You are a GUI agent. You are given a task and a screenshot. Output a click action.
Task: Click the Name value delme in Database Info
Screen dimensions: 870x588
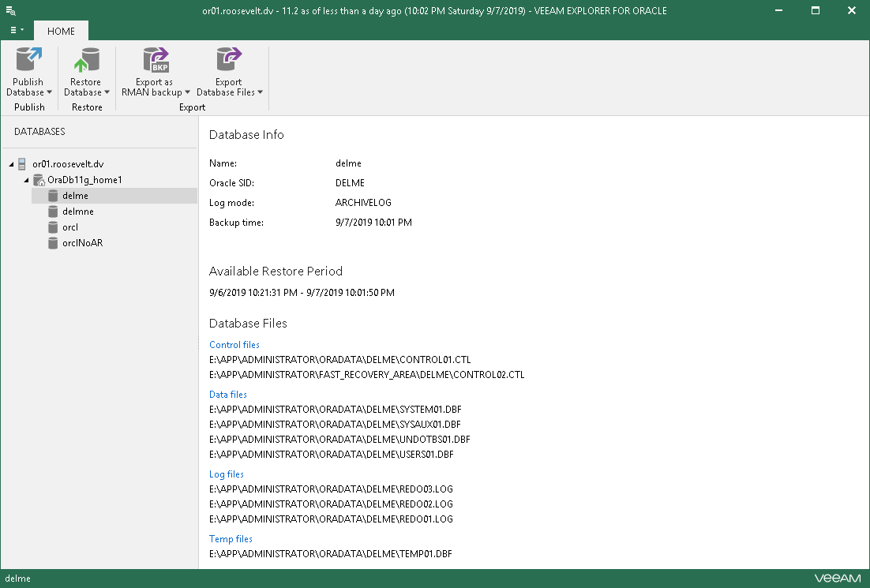tap(348, 163)
